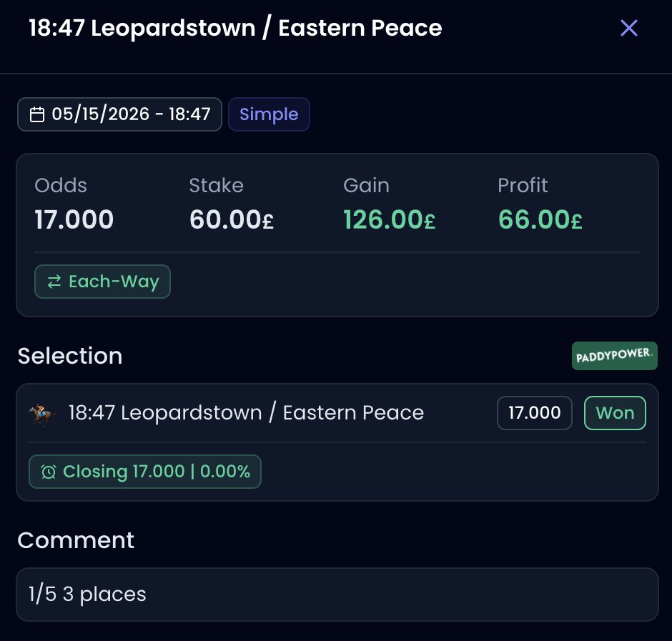Viewport: 672px width, 641px height.
Task: Click the Each-Way swap arrows icon
Action: [x=54, y=282]
